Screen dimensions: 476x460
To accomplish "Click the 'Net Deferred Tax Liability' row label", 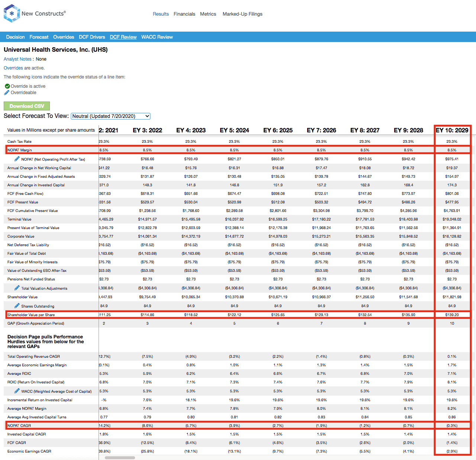I will 28,245.
